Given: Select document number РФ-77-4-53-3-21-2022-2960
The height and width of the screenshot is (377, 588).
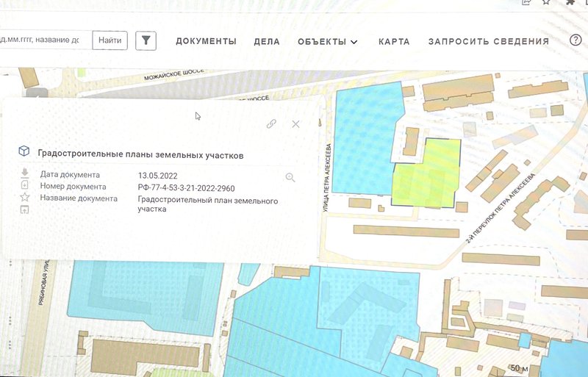Looking at the screenshot, I should 187,188.
